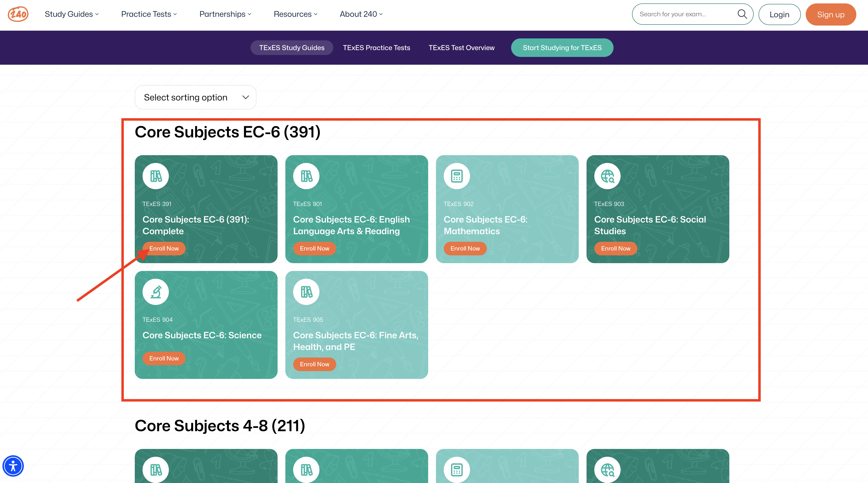Enroll in Core Subjects EC-6 Complete course

click(x=164, y=248)
